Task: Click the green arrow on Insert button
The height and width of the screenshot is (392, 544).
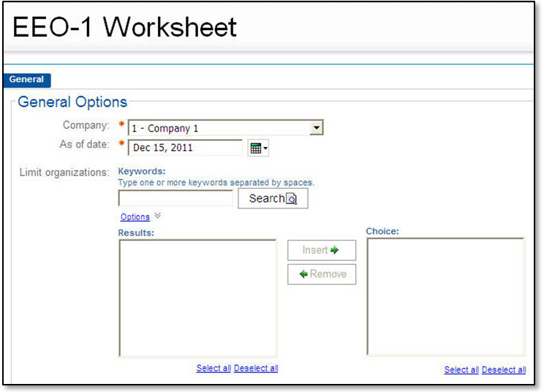Action: [335, 250]
